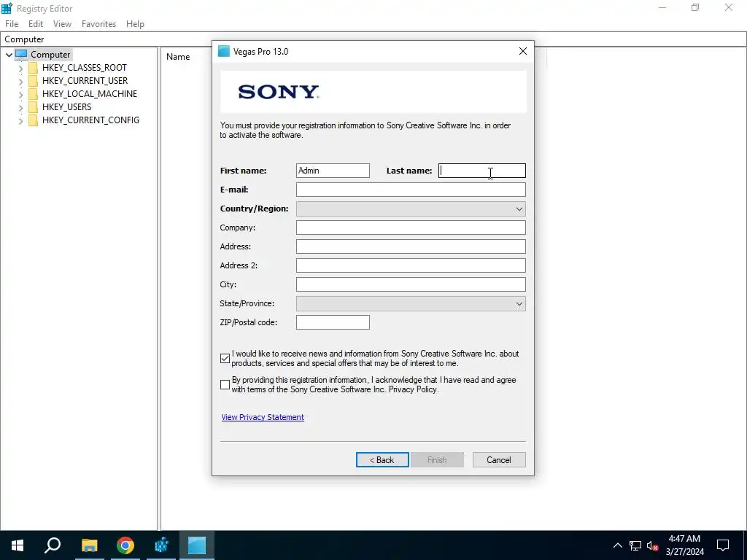Open taskbar Search

(x=53, y=545)
